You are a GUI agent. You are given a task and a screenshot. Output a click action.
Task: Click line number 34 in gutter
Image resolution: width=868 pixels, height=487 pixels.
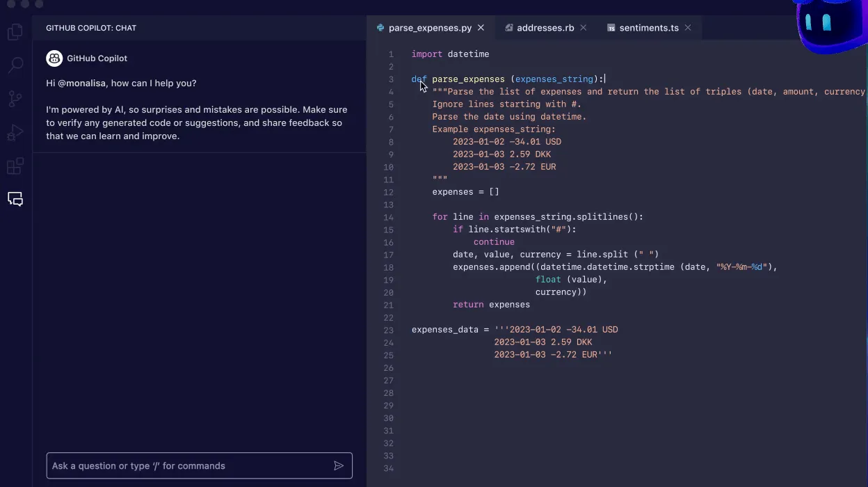388,468
